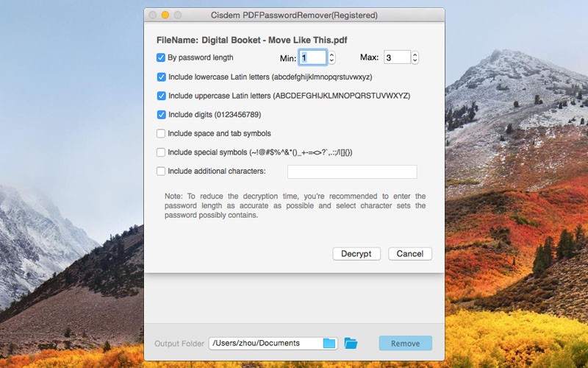Image resolution: width=588 pixels, height=368 pixels.
Task: Minimize the window with yellow button
Action: [165, 15]
